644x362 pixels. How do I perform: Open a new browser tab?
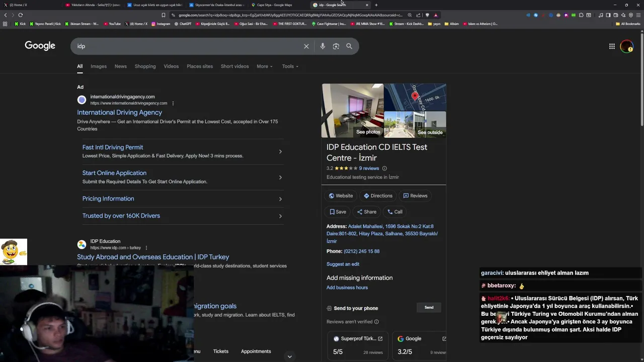(x=376, y=5)
